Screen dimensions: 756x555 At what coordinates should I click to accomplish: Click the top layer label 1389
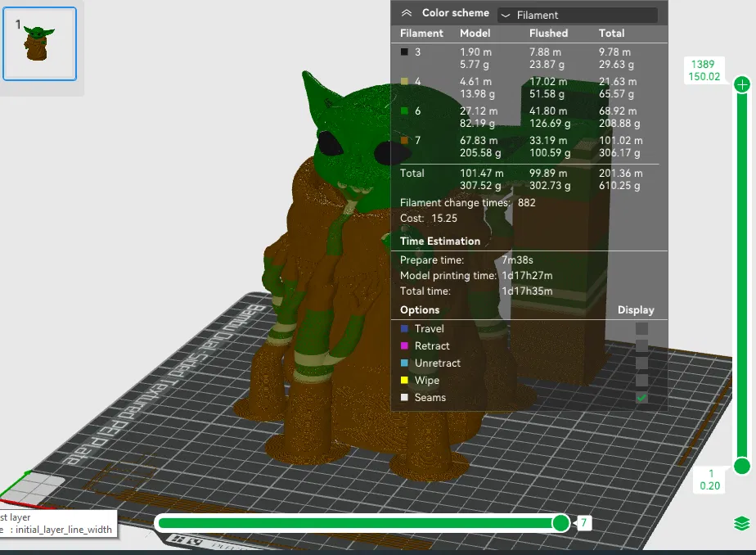[x=703, y=65]
